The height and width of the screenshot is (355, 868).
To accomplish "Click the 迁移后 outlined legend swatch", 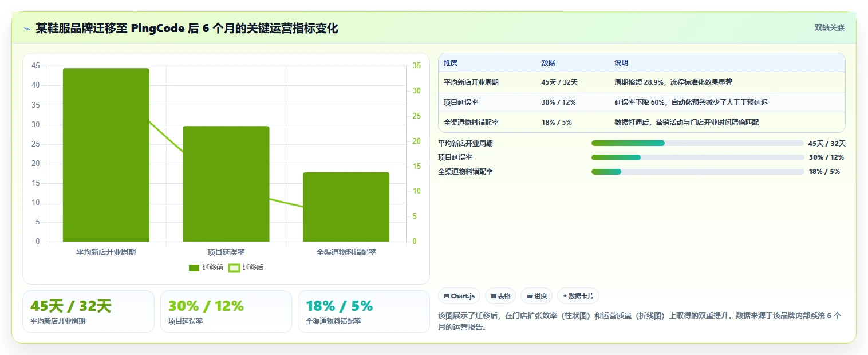I will [234, 267].
